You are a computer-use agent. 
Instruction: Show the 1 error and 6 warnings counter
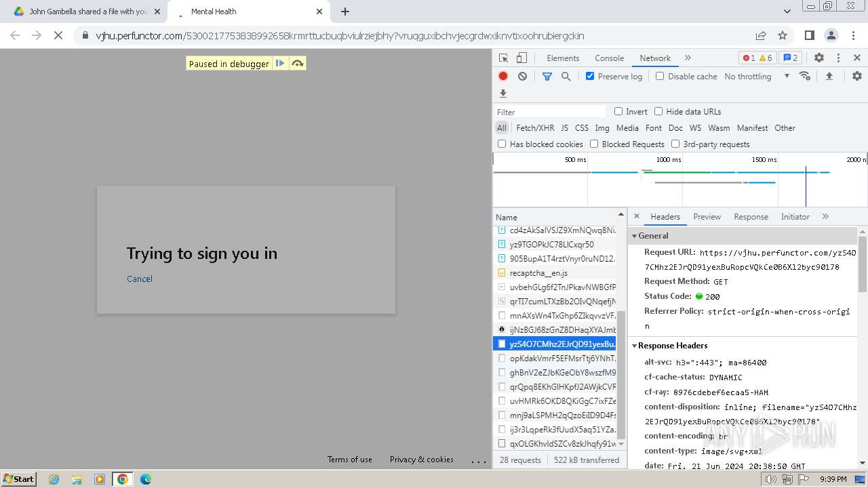[x=757, y=58]
